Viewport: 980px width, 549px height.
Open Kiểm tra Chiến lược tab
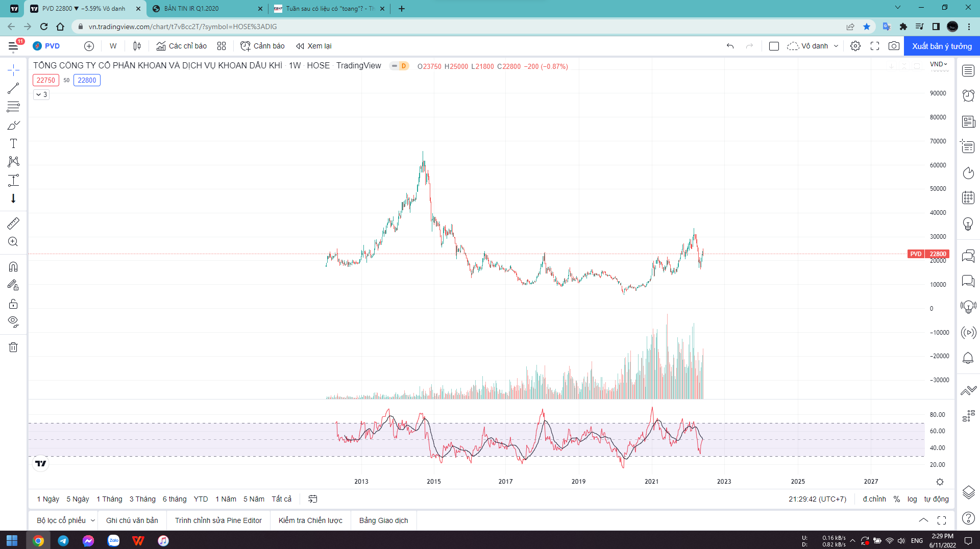coord(310,520)
